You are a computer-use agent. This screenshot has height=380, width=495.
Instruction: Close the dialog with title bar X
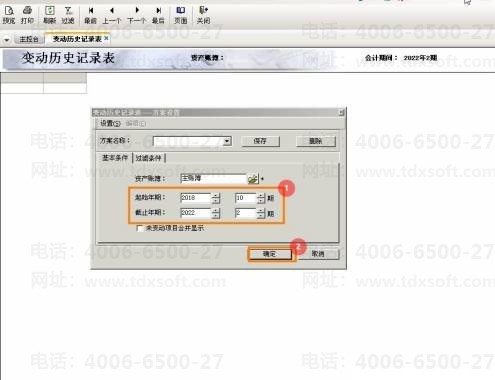pyautogui.click(x=341, y=113)
